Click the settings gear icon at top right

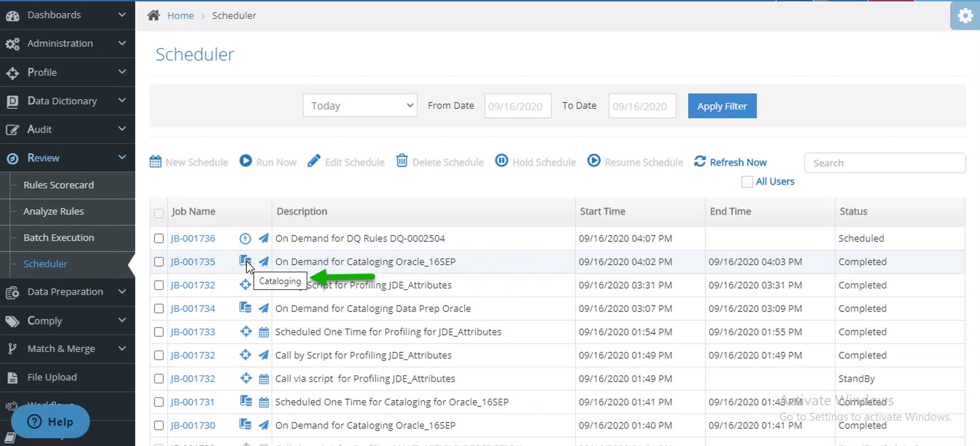pyautogui.click(x=966, y=16)
